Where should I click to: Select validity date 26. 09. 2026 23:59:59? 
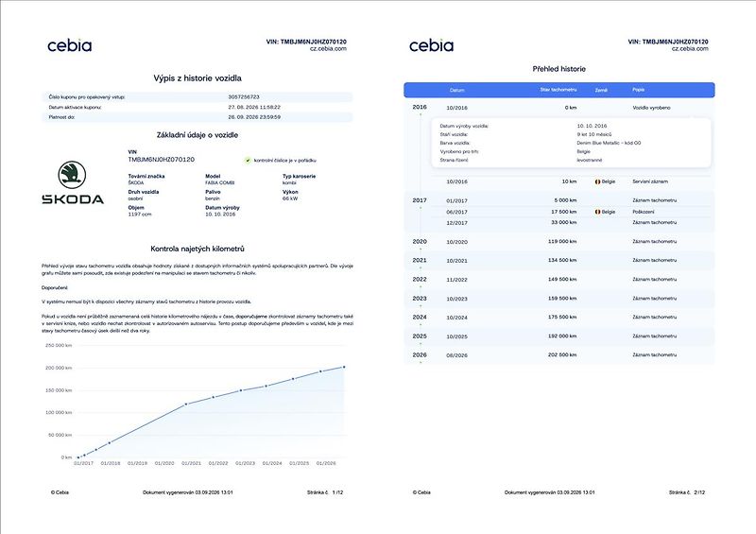coord(254,117)
